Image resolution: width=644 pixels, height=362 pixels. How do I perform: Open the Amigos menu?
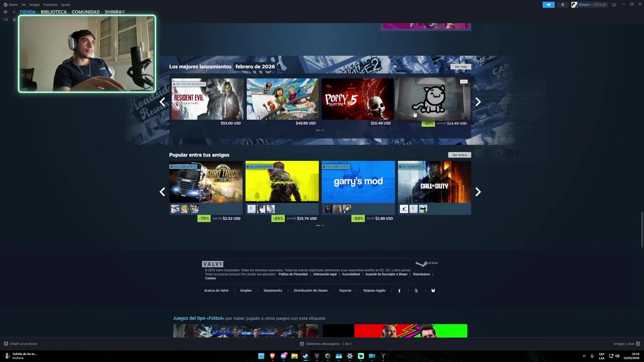point(34,5)
